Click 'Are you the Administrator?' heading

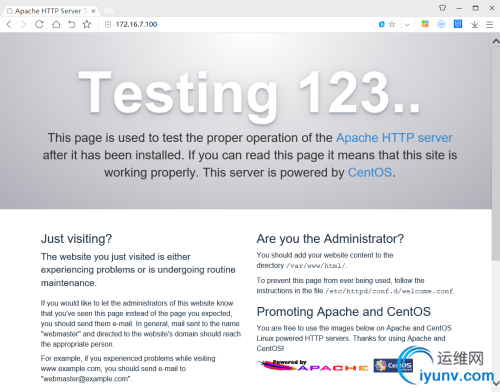point(330,239)
